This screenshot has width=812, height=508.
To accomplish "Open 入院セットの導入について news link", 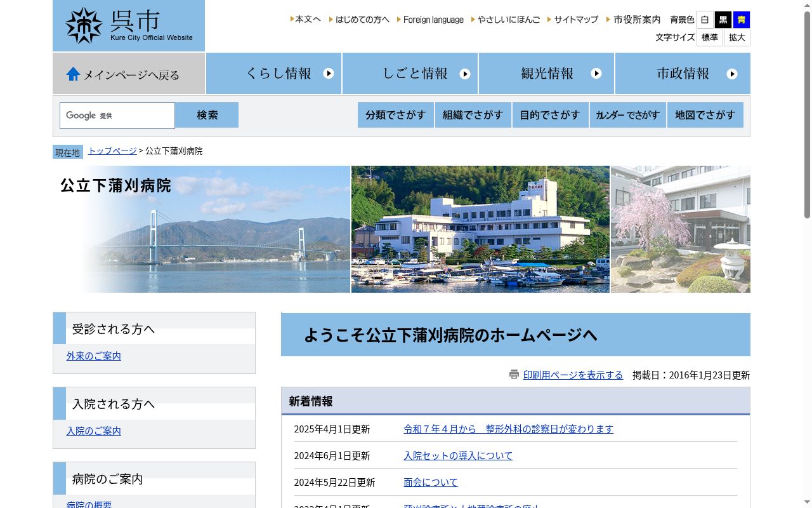I will 458,456.
